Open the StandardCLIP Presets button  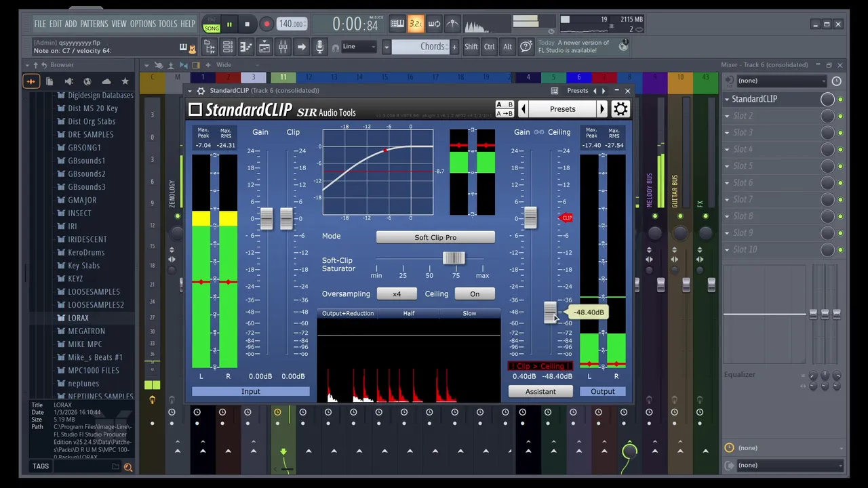pyautogui.click(x=562, y=109)
